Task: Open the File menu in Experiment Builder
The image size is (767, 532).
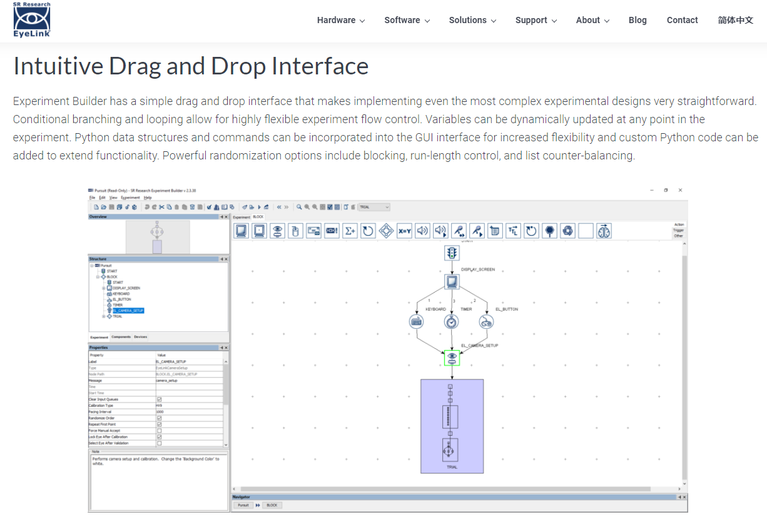Action: click(92, 198)
